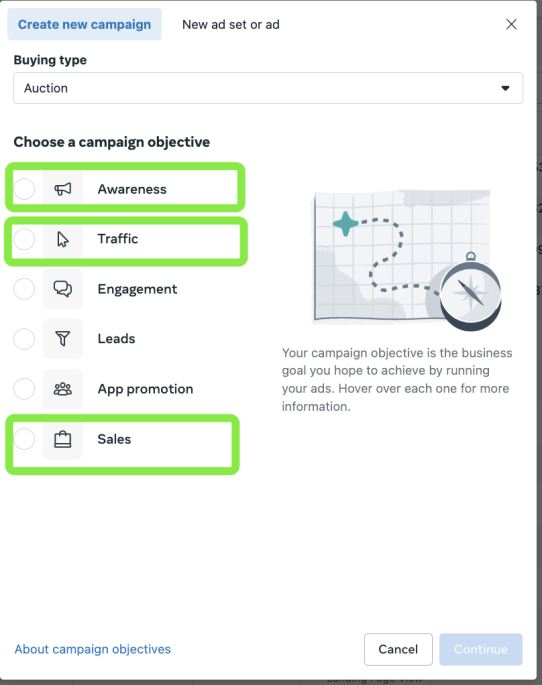Click the App promotion people icon
Image resolution: width=542 pixels, height=685 pixels.
[x=62, y=389]
